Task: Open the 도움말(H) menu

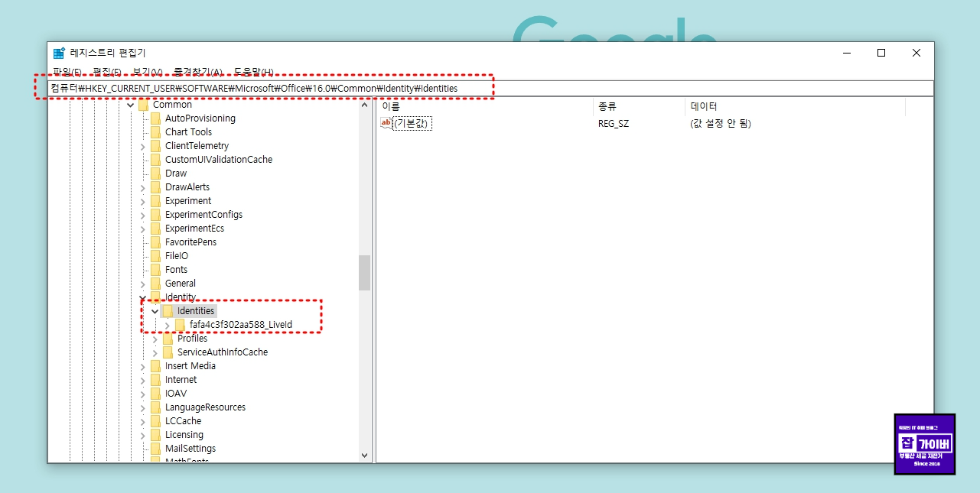Action: (253, 72)
